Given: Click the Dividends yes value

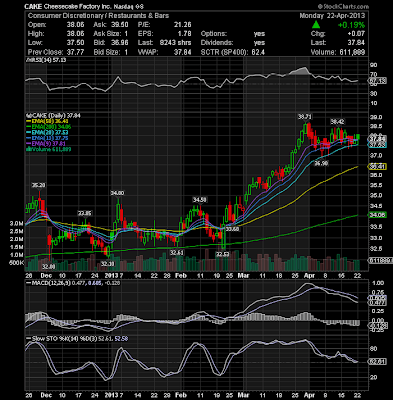Looking at the screenshot, I should pos(259,43).
